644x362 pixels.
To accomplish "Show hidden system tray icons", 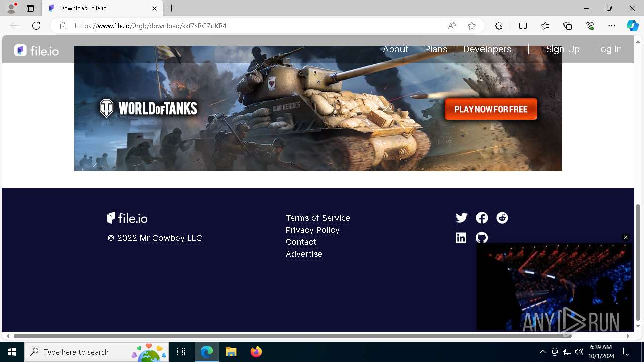I will [x=542, y=352].
